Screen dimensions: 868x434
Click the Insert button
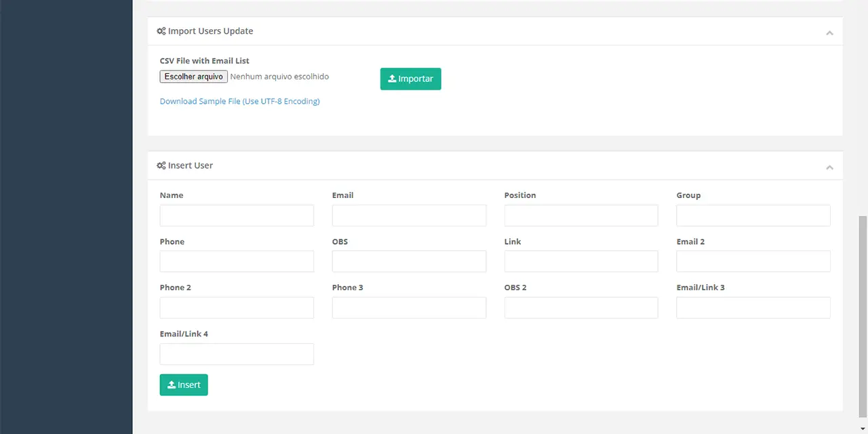[184, 384]
